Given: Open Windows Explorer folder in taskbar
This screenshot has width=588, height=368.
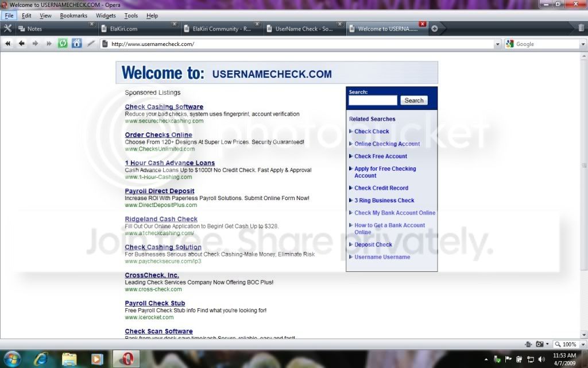Looking at the screenshot, I should click(69, 359).
